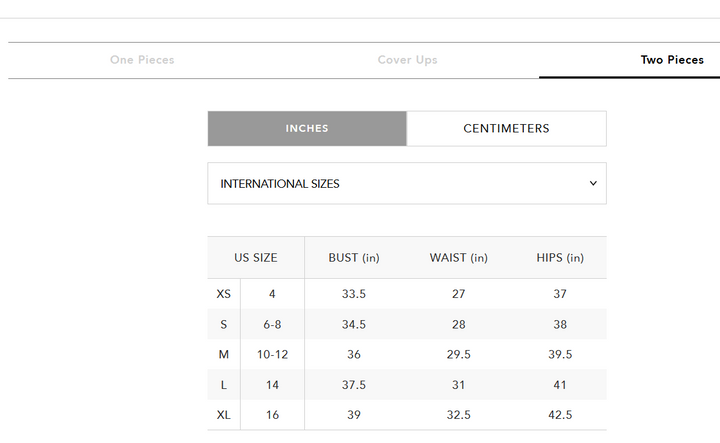Image resolution: width=720 pixels, height=443 pixels.
Task: Click waist value 32.5
Action: point(458,415)
